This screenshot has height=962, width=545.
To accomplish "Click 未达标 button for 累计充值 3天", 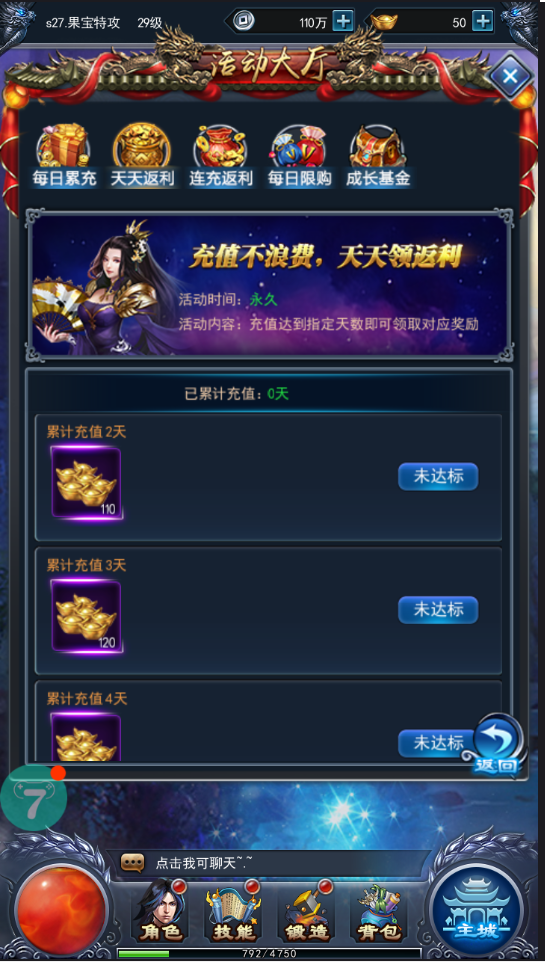I will pos(438,610).
